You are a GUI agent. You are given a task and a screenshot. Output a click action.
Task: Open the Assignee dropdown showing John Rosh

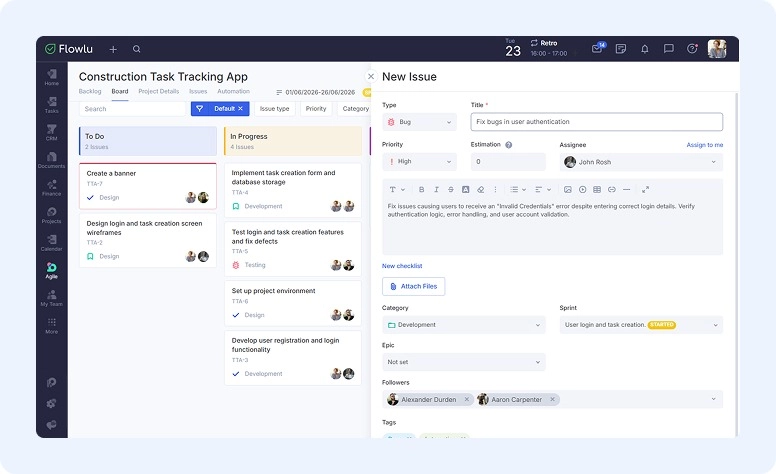click(641, 162)
